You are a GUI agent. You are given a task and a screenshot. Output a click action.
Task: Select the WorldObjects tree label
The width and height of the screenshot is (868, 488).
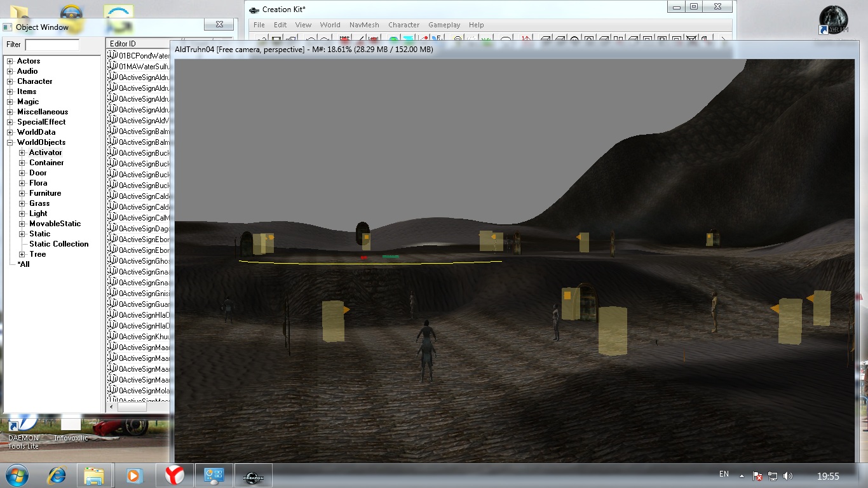click(41, 142)
